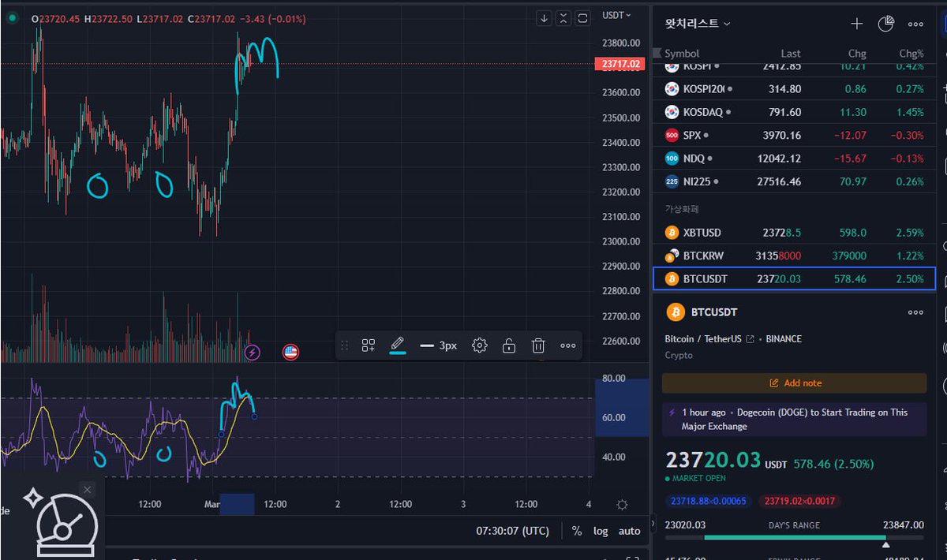Click the Add note button

click(x=795, y=383)
